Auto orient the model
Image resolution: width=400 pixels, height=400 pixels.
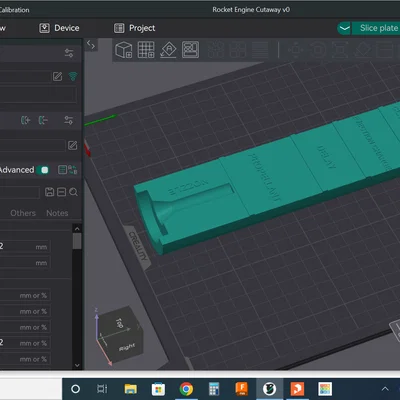(x=168, y=50)
